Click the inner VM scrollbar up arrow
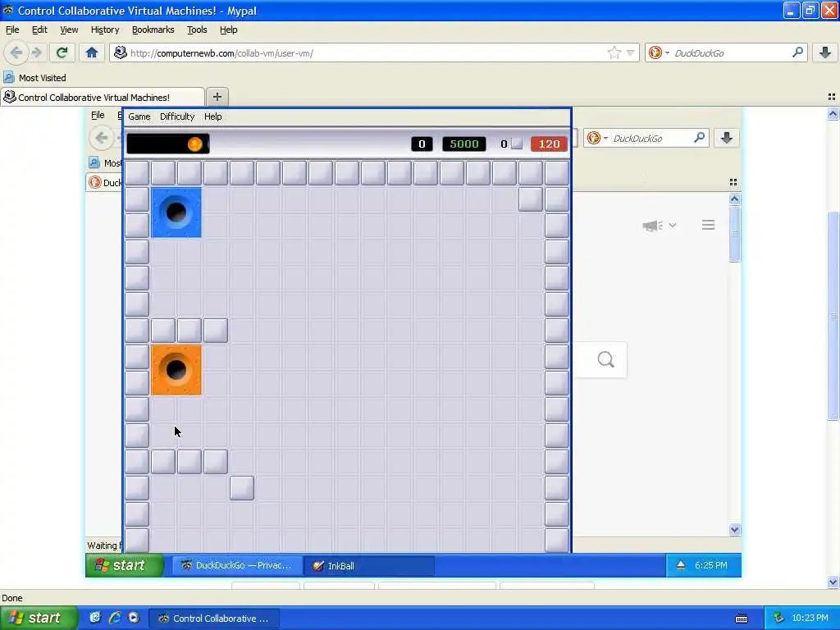 (734, 199)
